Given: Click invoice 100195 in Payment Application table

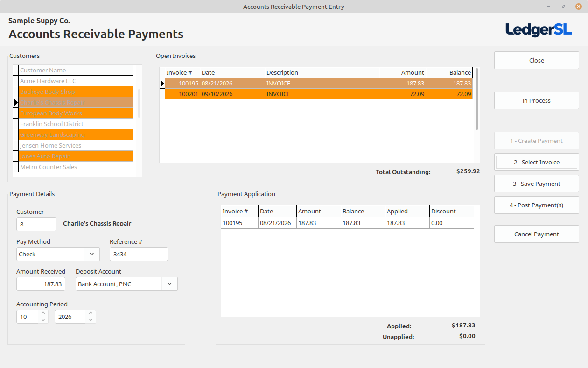Looking at the screenshot, I should click(240, 223).
